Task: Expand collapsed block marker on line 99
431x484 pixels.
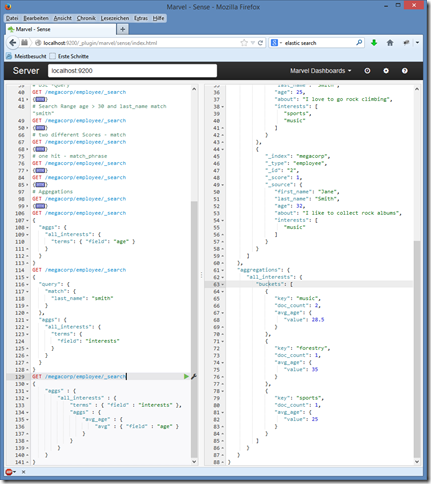Action: [40, 206]
